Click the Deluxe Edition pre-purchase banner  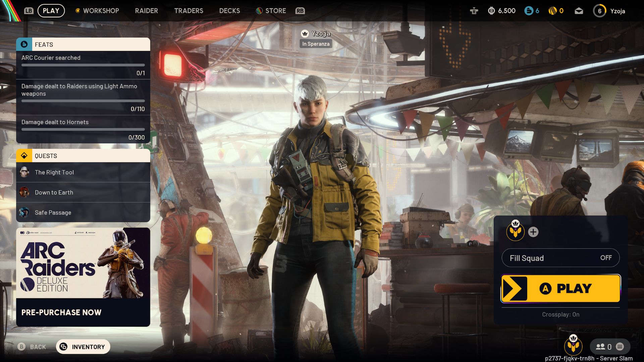click(83, 277)
